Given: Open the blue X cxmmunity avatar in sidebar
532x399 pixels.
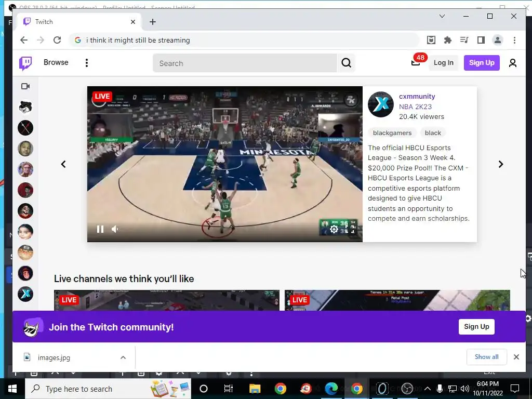Looking at the screenshot, I should pyautogui.click(x=25, y=294).
